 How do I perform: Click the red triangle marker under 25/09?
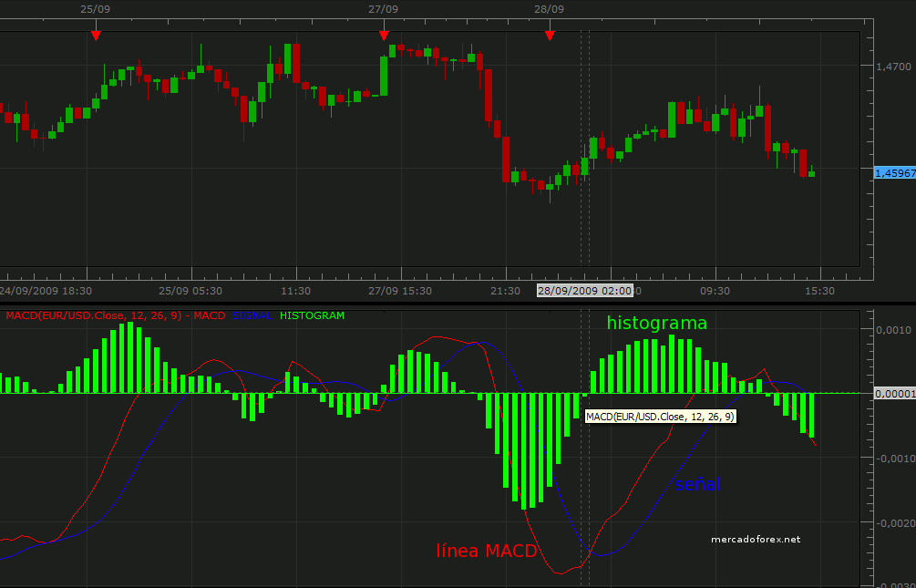(x=97, y=36)
